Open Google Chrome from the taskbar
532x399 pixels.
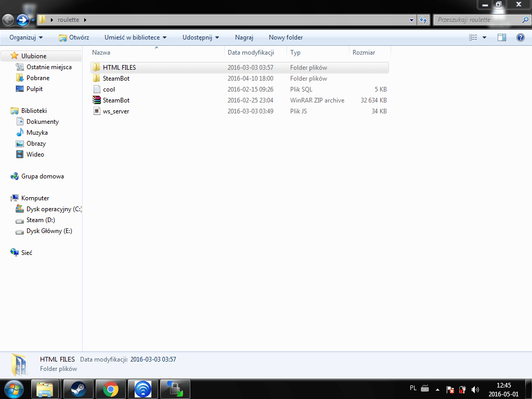(x=110, y=389)
